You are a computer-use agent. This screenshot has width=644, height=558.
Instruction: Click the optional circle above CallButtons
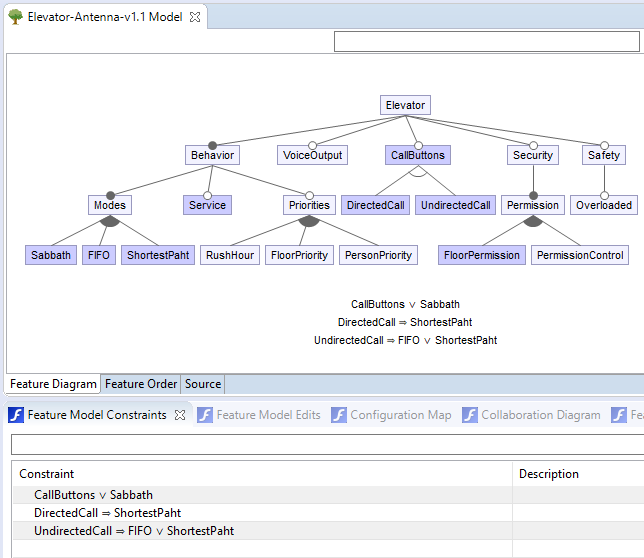[418, 145]
